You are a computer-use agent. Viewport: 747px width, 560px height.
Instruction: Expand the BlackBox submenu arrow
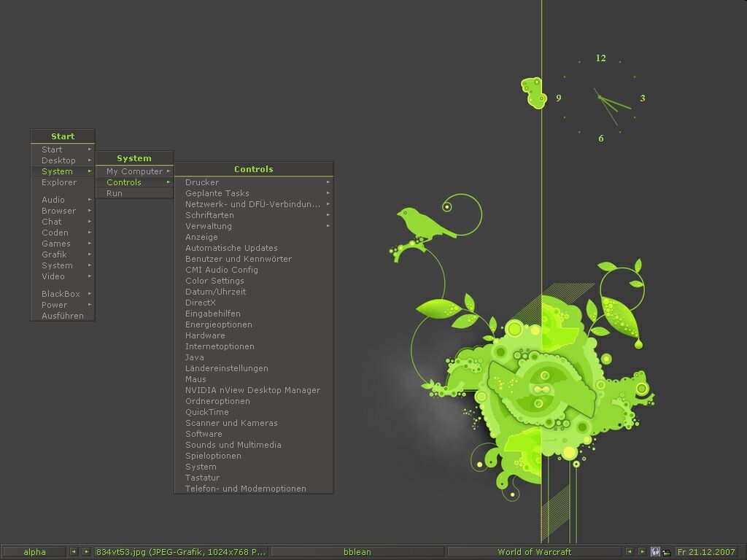(x=90, y=294)
